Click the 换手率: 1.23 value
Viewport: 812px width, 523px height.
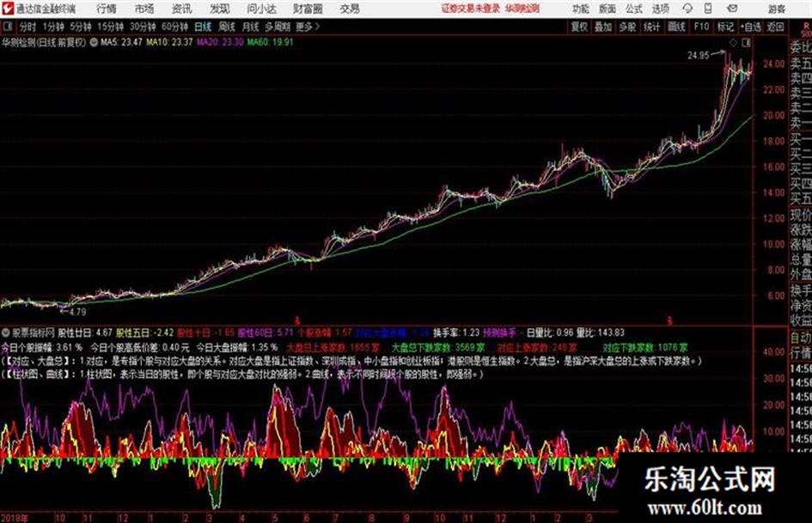coord(456,332)
